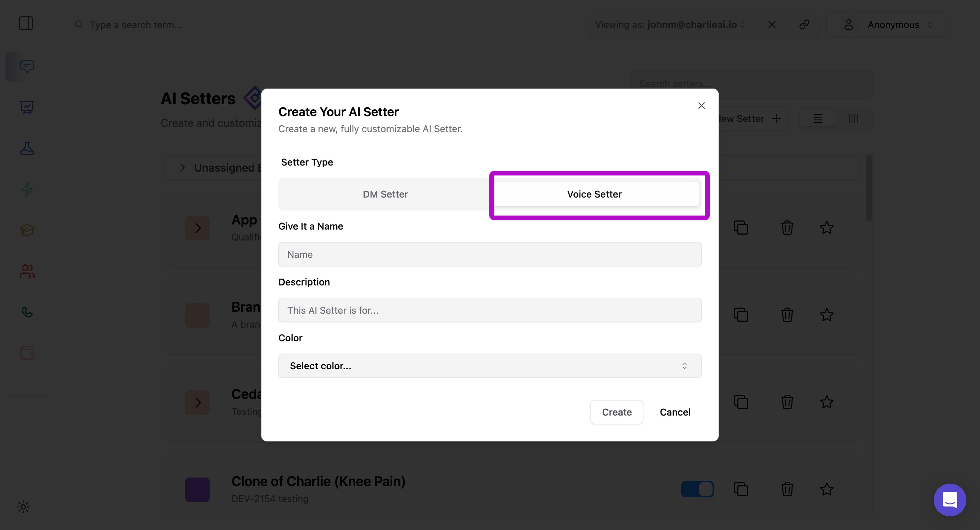This screenshot has height=530, width=980.
Task: Open the conversations chat icon in sidebar
Action: point(27,67)
